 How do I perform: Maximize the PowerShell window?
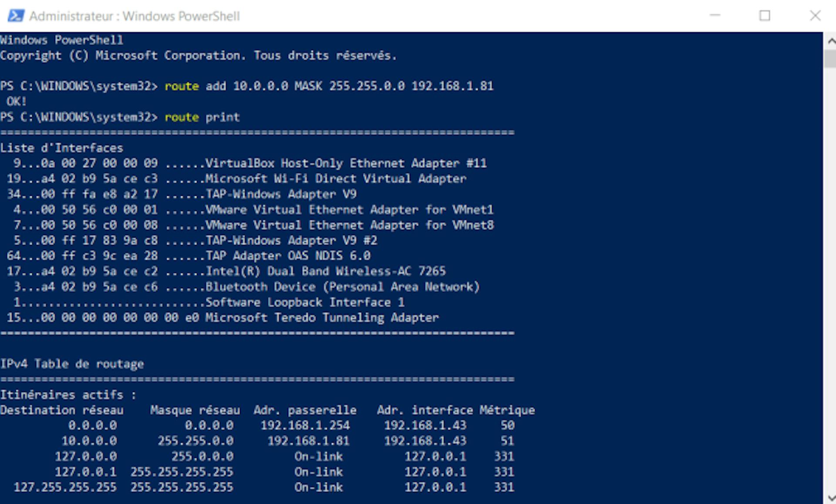(x=765, y=16)
